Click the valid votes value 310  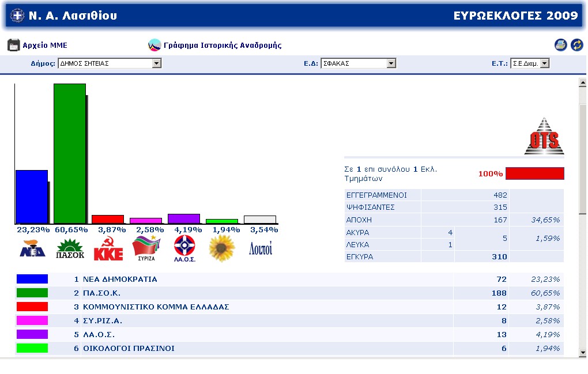pos(499,257)
